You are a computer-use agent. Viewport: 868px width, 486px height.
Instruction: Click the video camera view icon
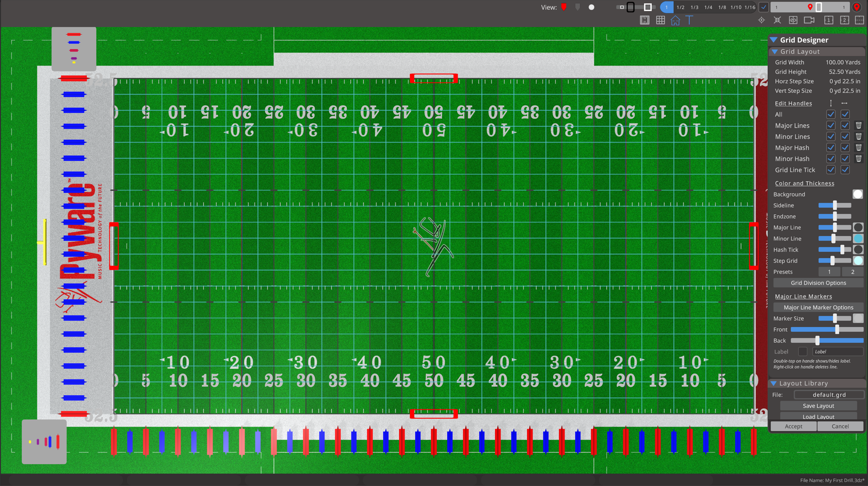pyautogui.click(x=809, y=20)
